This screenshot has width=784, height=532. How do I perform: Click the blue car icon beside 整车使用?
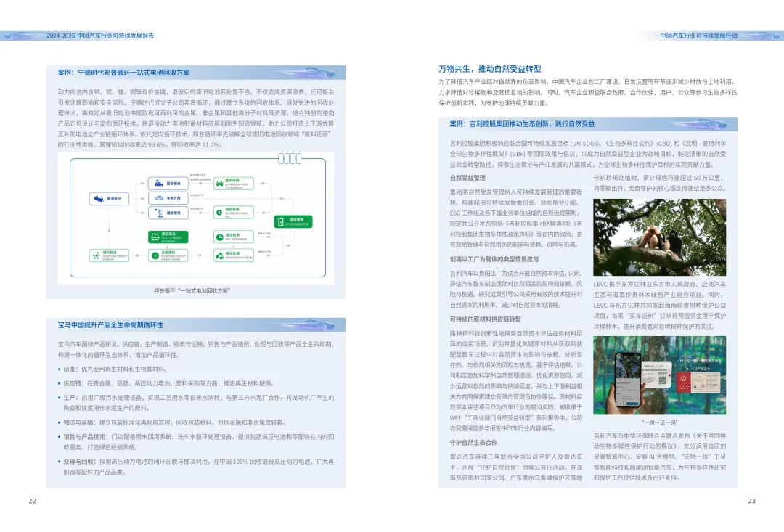(158, 184)
